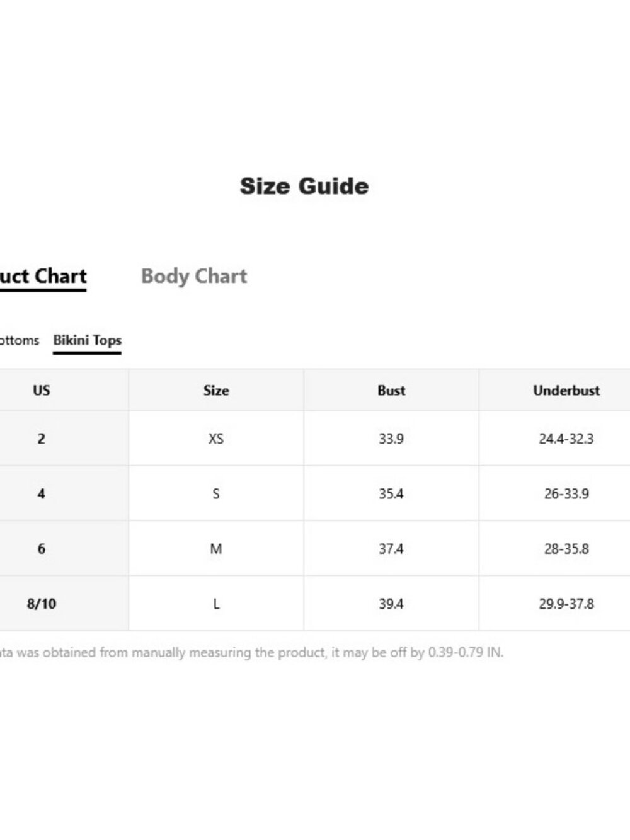Screen dimensions: 630x840
Task: Switch to the Body Chart tab
Action: coord(194,276)
